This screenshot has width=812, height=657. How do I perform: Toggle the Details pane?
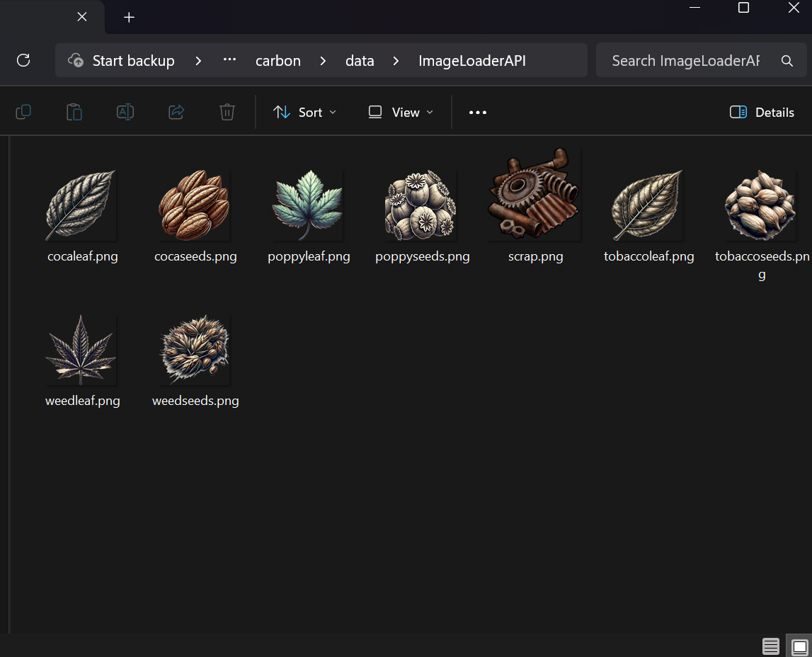pos(762,112)
